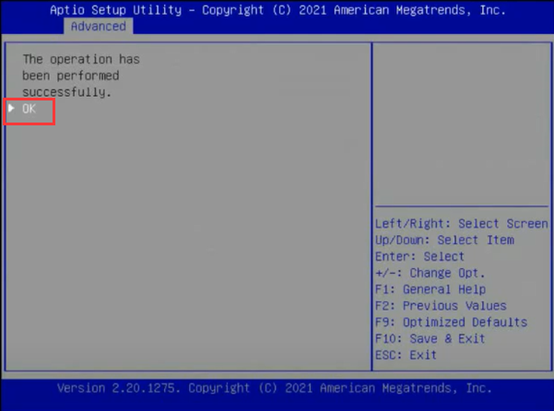554x411 pixels.
Task: Click the empty help description pane
Action: [x=461, y=124]
